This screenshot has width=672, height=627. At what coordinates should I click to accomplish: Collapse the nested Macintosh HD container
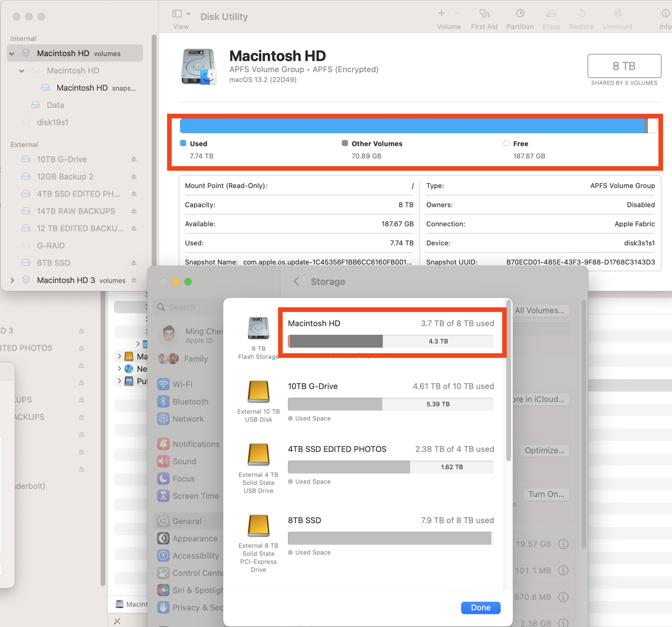22,71
